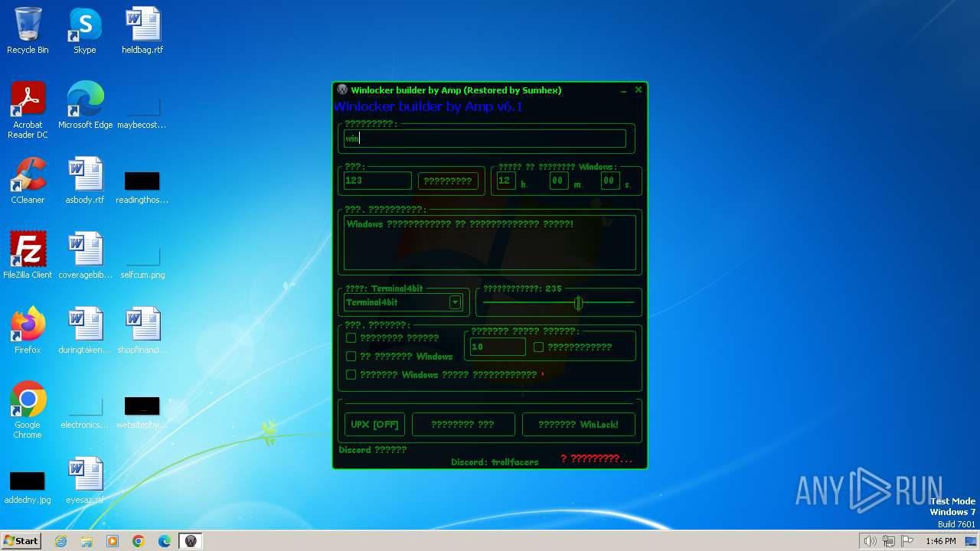Click the clock showing 1:46 PM
The height and width of the screenshot is (551, 980).
click(x=940, y=541)
